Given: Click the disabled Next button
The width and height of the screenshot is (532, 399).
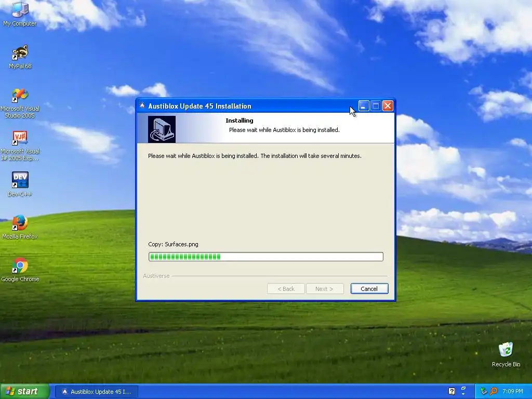Looking at the screenshot, I should (325, 289).
